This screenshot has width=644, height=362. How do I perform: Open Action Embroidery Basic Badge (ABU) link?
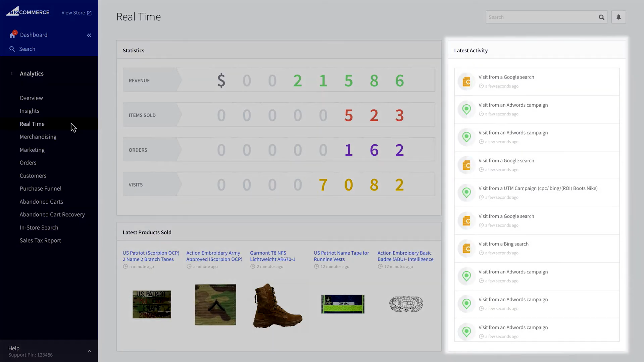point(405,256)
